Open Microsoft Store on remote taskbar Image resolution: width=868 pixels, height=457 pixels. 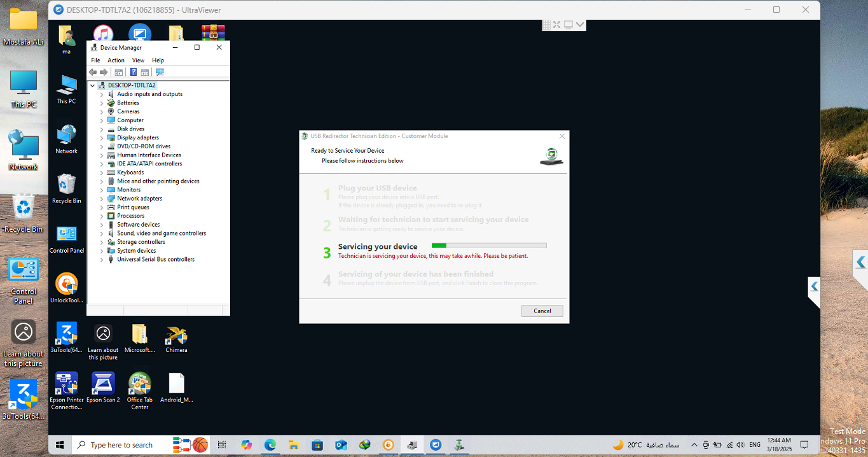pyautogui.click(x=317, y=445)
